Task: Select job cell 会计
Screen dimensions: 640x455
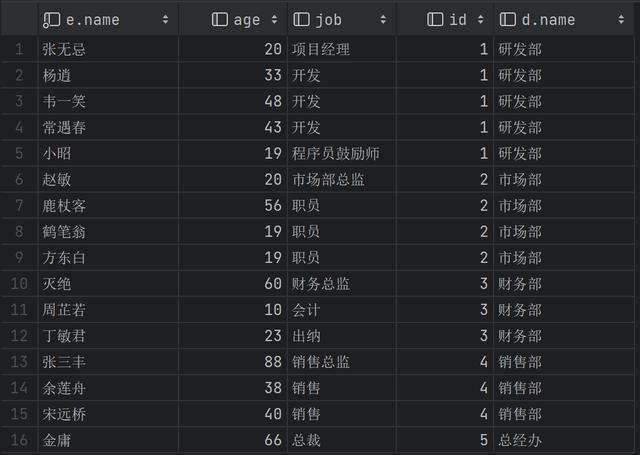Action: [x=306, y=310]
